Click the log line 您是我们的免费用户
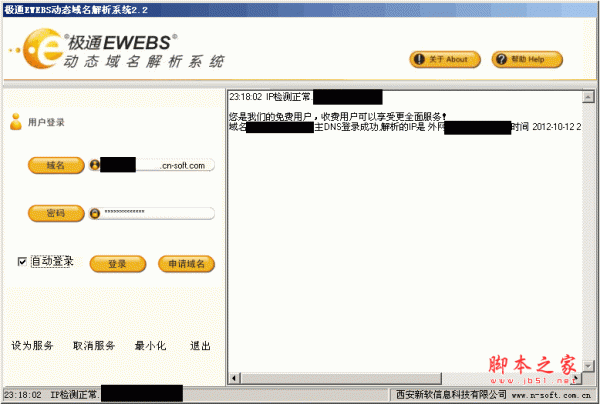Screen dimensions: 600x404 (338, 117)
